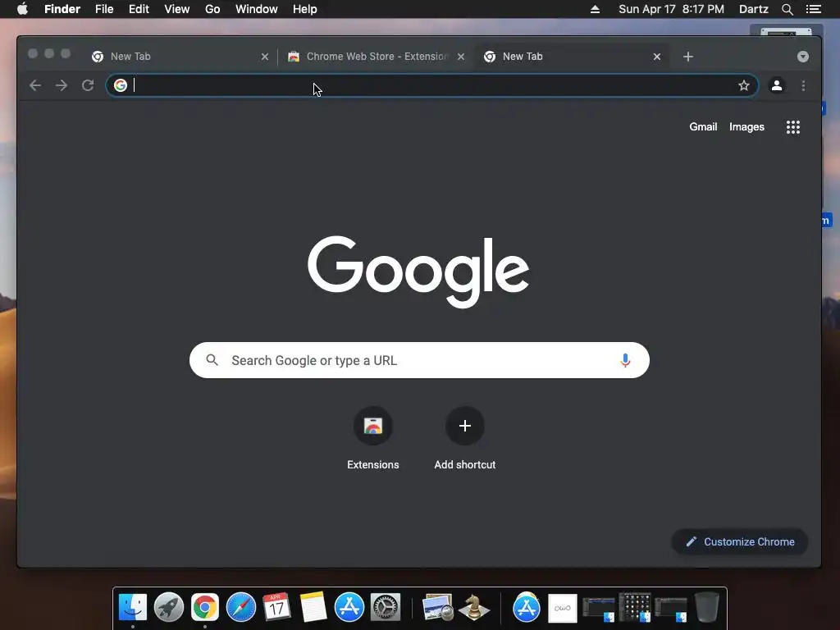Switch to the first New Tab tab

[180, 57]
